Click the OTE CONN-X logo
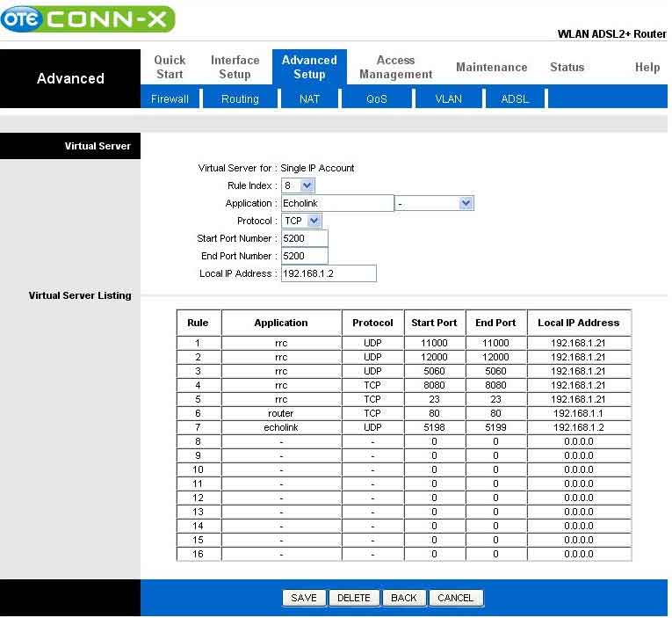This screenshot has width=672, height=618. 88,19
